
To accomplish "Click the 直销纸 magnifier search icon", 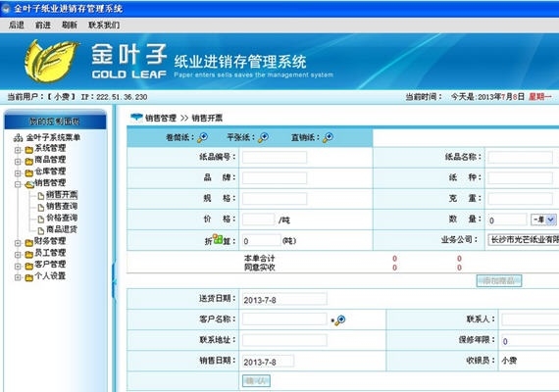I will (x=328, y=137).
